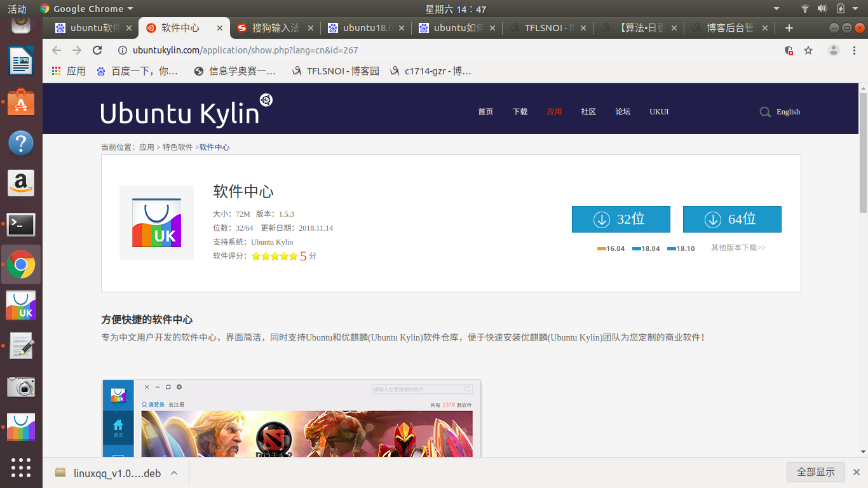This screenshot has width=868, height=488.
Task: Switch site language to English
Action: pyautogui.click(x=788, y=112)
